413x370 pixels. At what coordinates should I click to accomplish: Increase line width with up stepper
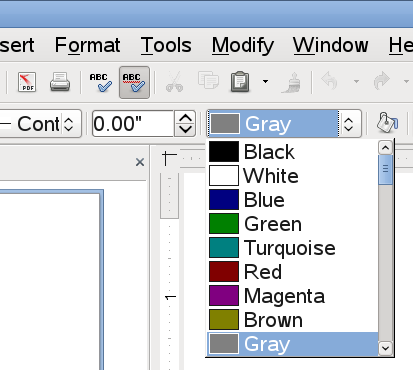click(x=185, y=118)
